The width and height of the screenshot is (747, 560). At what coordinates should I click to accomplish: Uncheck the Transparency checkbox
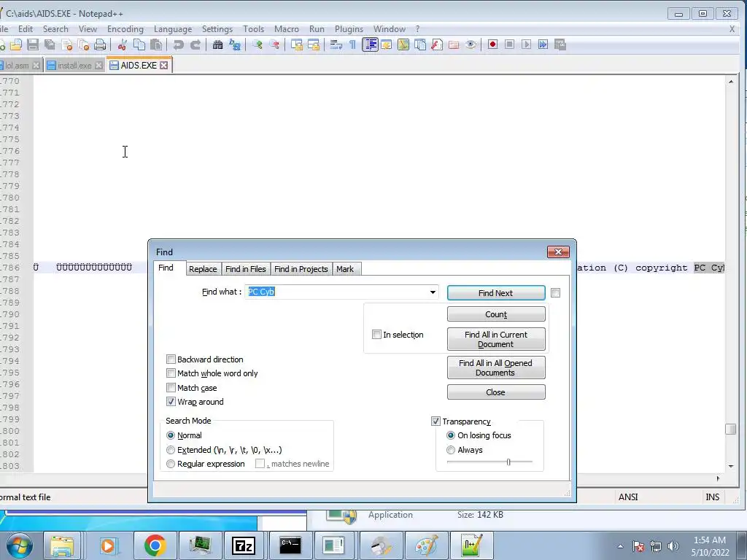pos(436,421)
